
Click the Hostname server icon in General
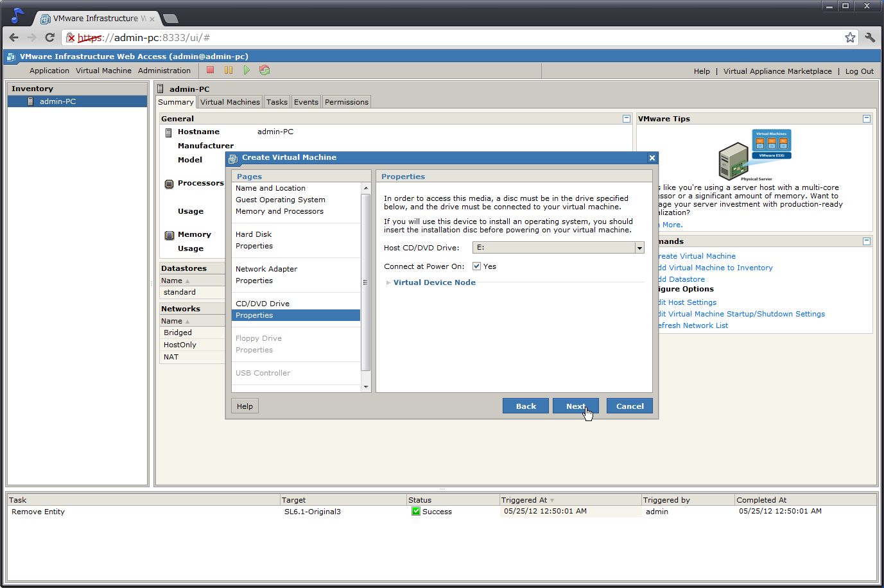169,132
